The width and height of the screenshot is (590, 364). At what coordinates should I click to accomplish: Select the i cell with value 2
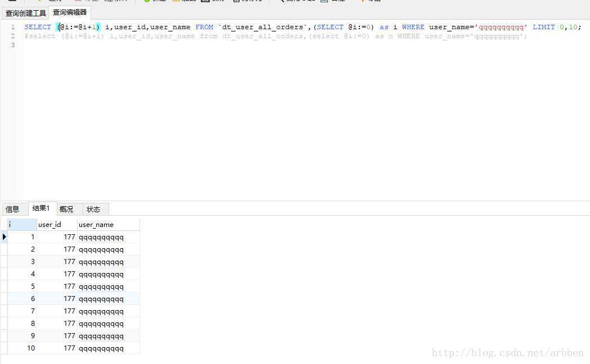22,249
